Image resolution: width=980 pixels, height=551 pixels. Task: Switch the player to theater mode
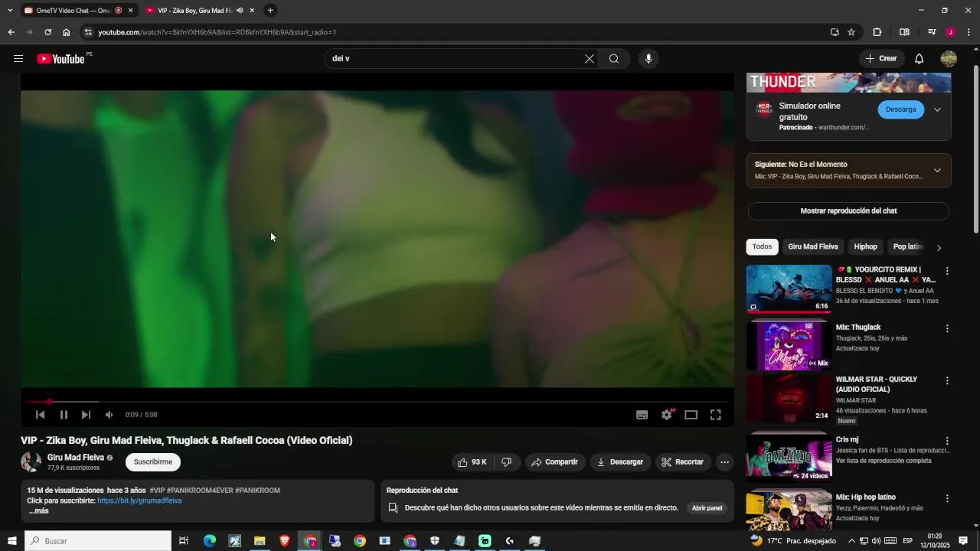pyautogui.click(x=691, y=415)
